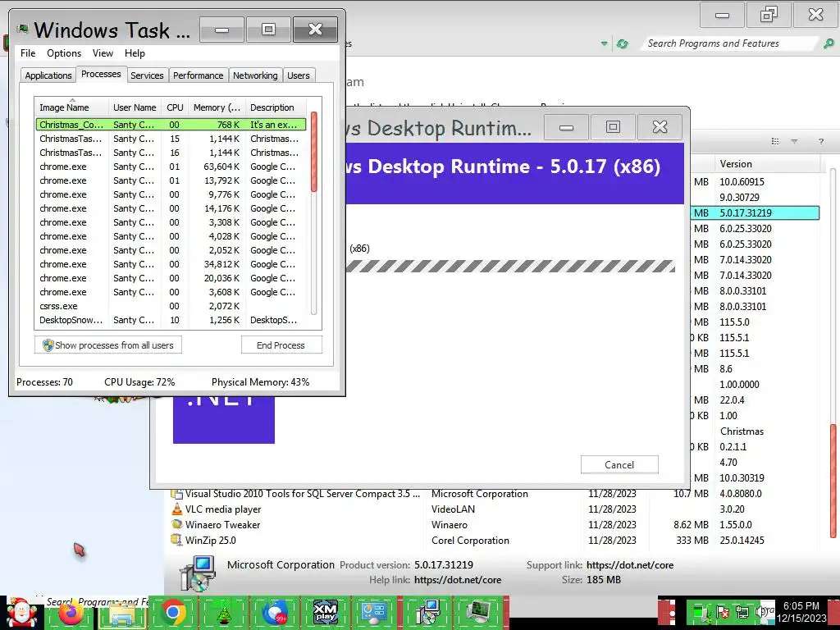
Task: Open the Options menu in Task Manager
Action: 64,53
